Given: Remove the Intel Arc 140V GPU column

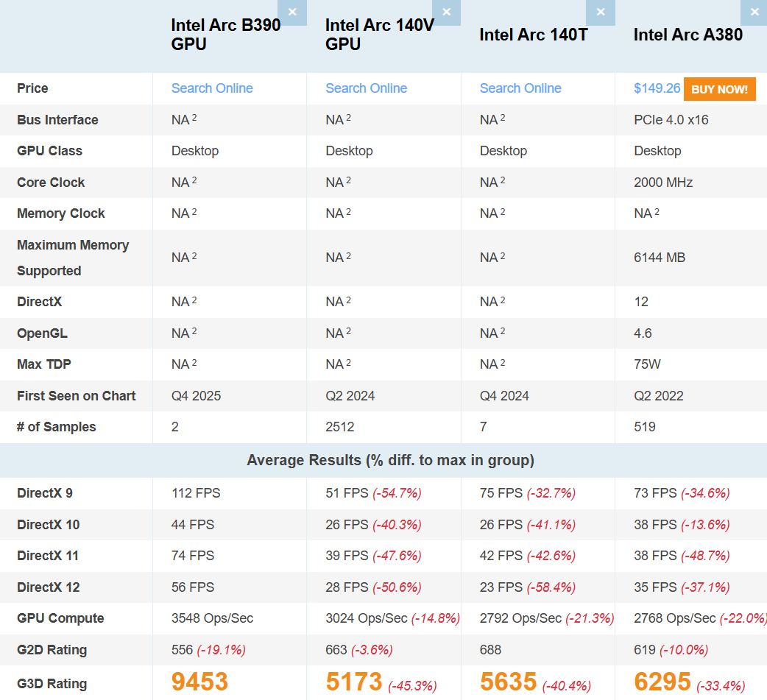Looking at the screenshot, I should tap(446, 13).
